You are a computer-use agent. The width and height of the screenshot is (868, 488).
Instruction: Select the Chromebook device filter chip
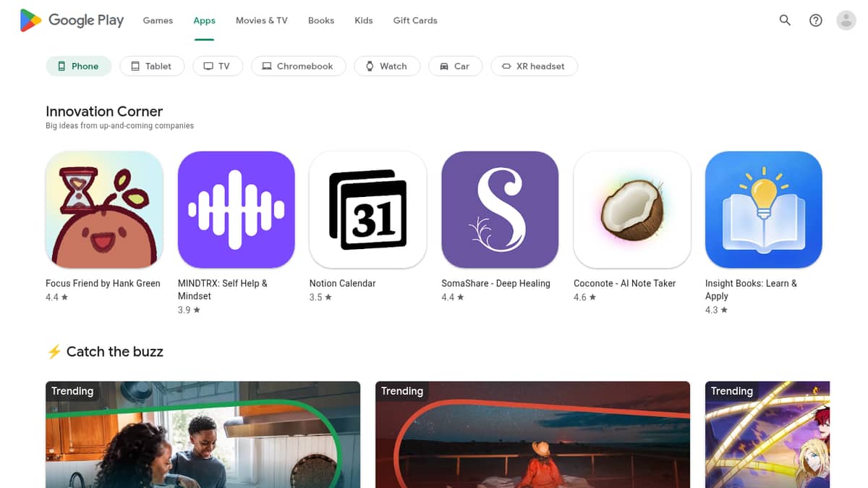[297, 66]
